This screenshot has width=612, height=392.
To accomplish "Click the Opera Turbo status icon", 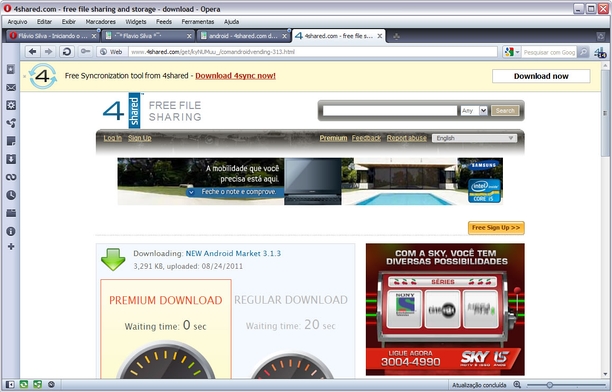I will [51, 385].
